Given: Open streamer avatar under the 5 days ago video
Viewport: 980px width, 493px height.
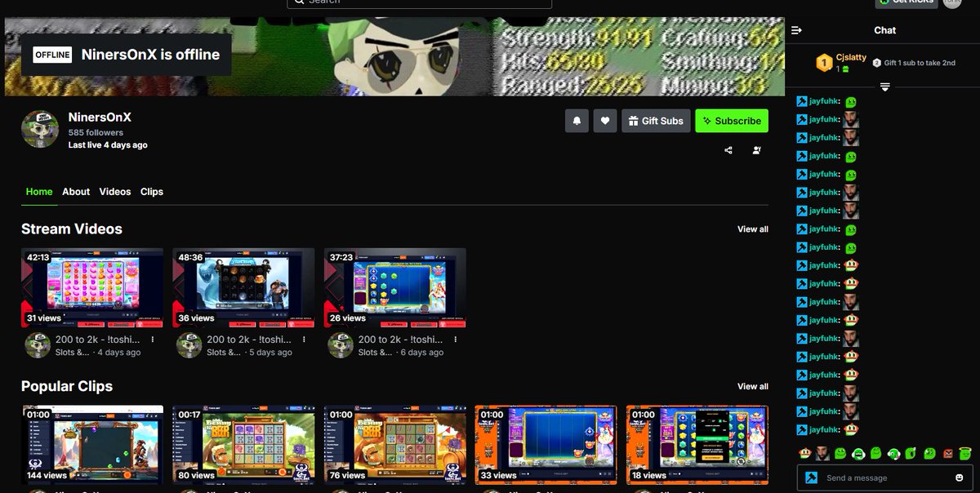Looking at the screenshot, I should 189,345.
